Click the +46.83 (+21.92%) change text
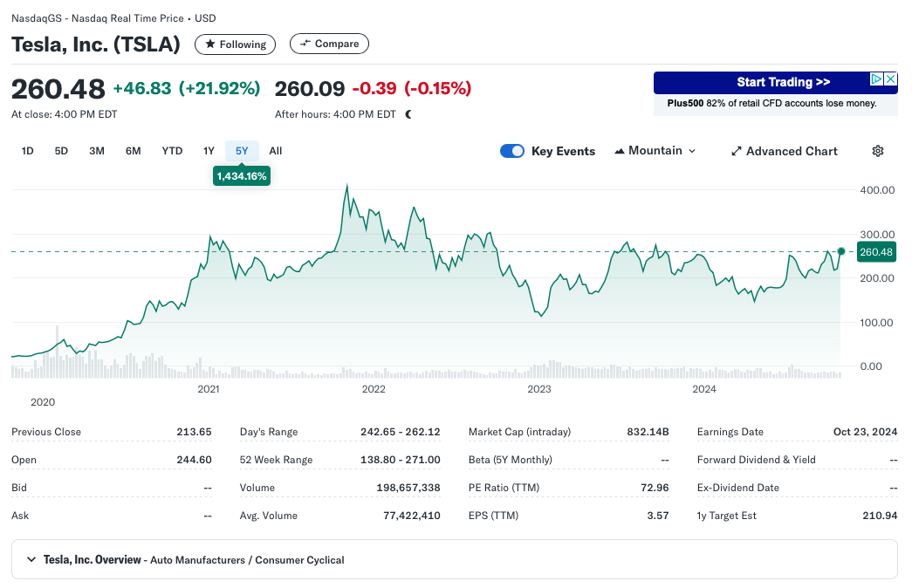Image resolution: width=912 pixels, height=588 pixels. 187,88
